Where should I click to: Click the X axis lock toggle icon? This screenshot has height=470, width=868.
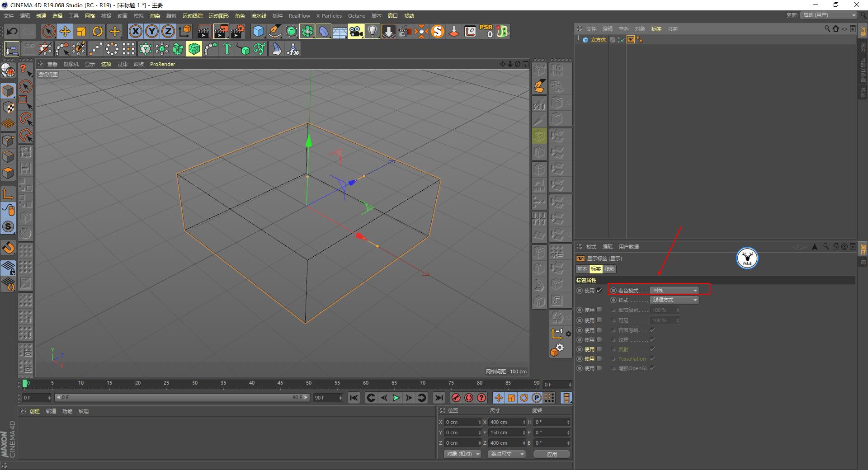click(135, 31)
